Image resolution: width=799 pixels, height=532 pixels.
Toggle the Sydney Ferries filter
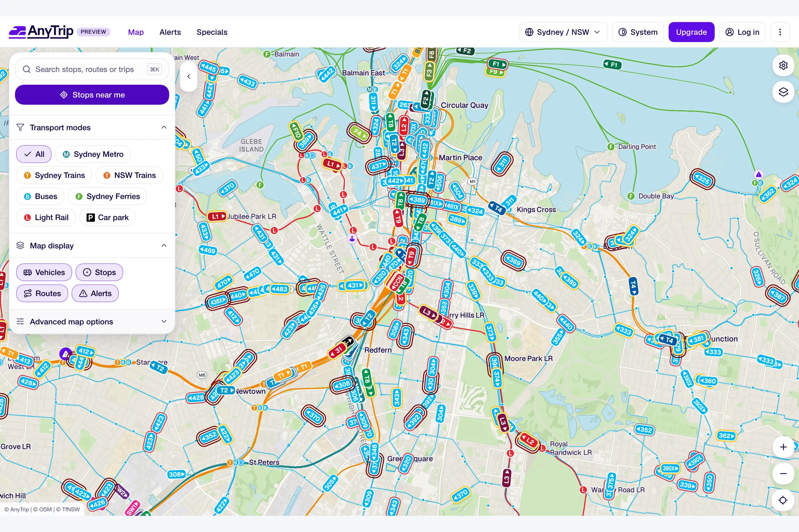[108, 197]
